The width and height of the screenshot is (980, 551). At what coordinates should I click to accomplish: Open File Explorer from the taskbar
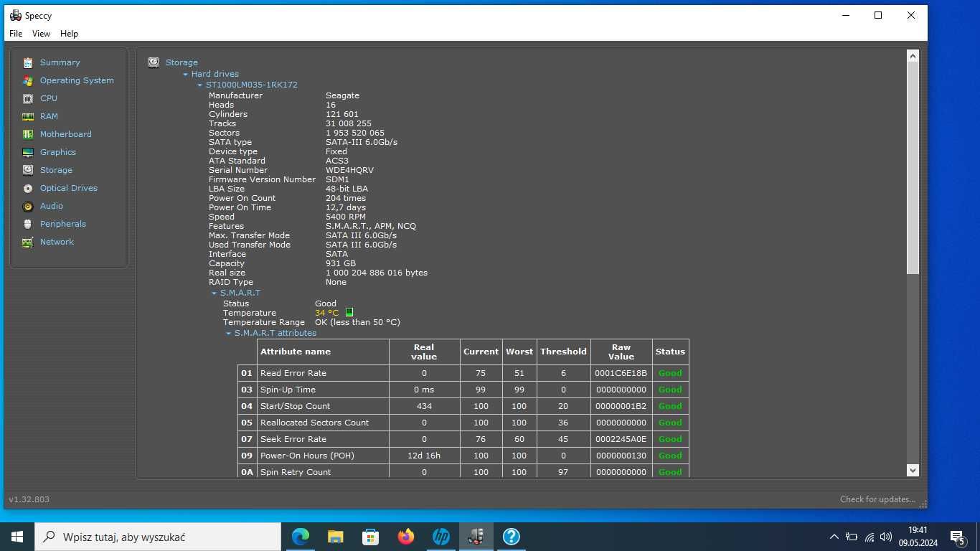[335, 537]
